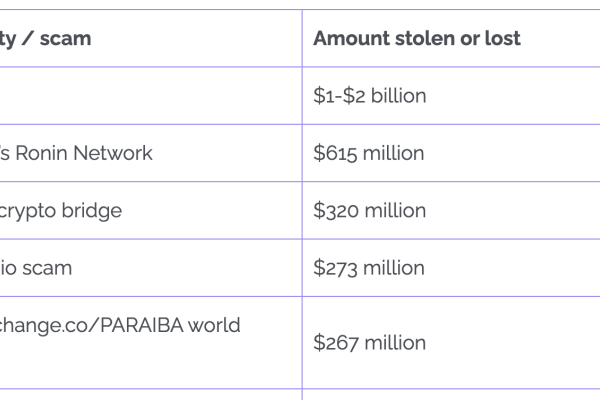Image resolution: width=600 pixels, height=400 pixels.
Task: Click the "Amount stolen or lost" column header
Action: pyautogui.click(x=416, y=39)
